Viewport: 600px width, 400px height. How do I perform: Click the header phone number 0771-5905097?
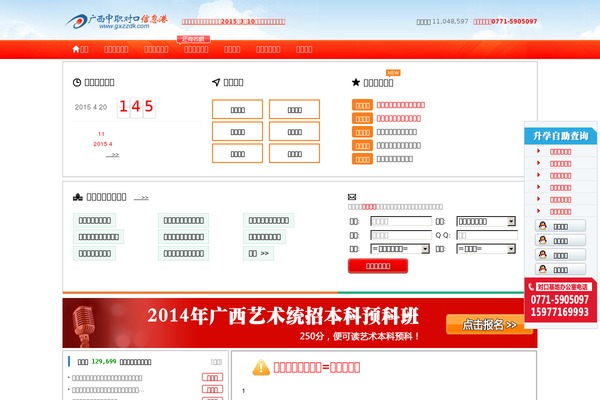pos(514,21)
